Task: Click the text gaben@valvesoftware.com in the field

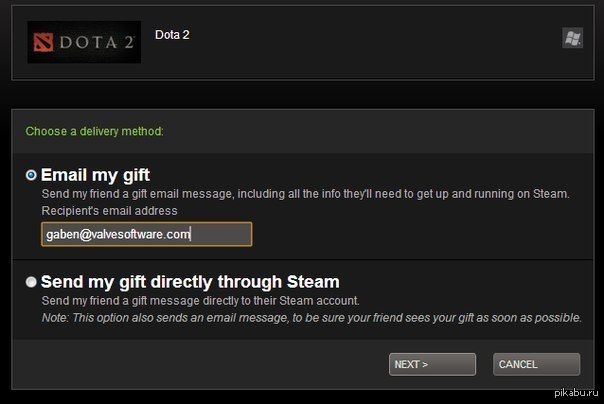Action: 118,234
